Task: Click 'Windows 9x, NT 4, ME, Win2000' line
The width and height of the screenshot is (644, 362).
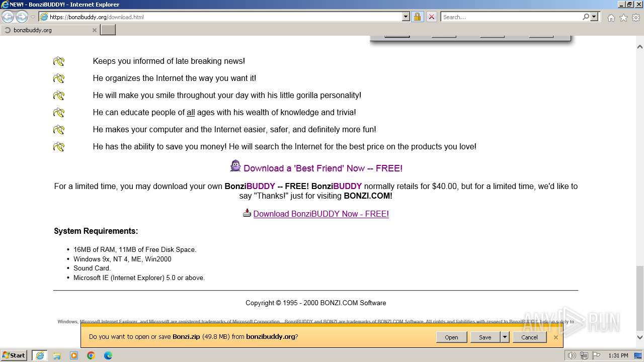Action: 122,259
